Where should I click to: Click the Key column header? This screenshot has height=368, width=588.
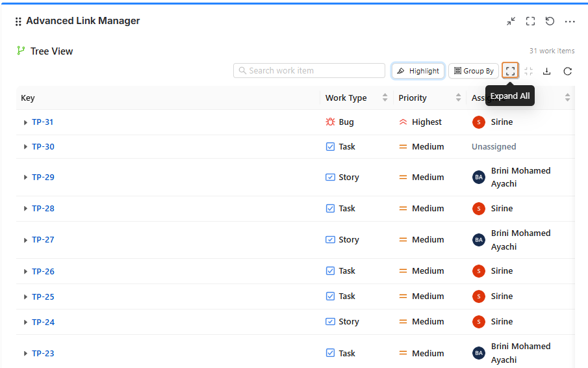click(28, 98)
